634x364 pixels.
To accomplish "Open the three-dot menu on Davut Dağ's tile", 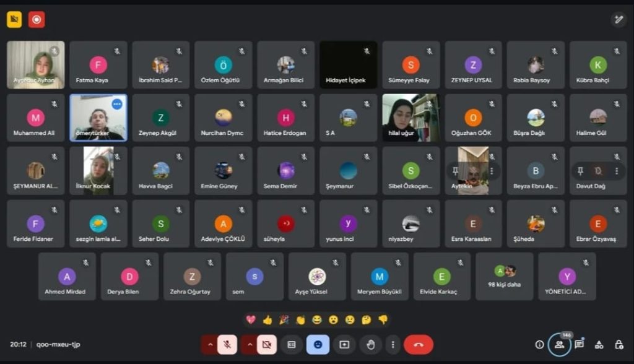I will pos(616,171).
